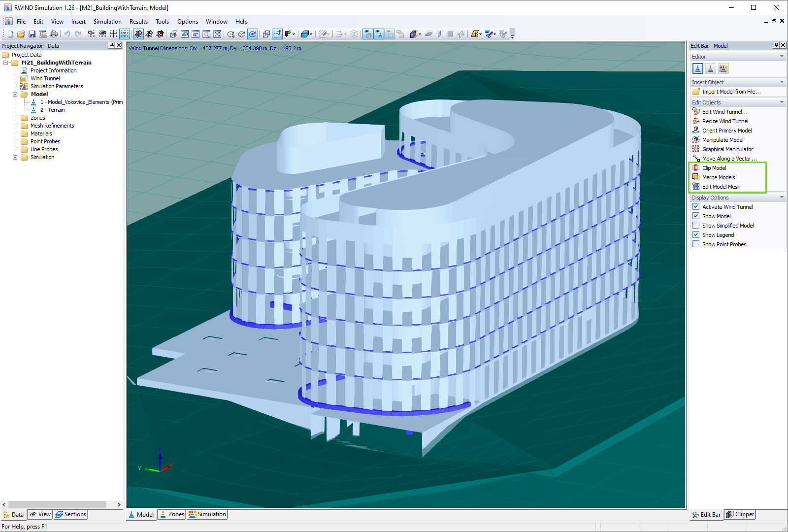Collapse the Model tree node
Image resolution: width=788 pixels, height=532 pixels.
click(15, 94)
